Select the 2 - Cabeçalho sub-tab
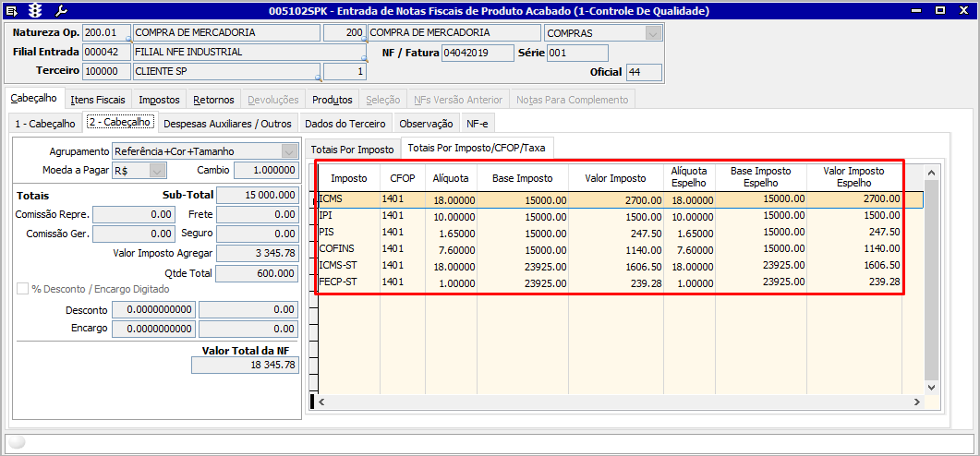The width and height of the screenshot is (980, 456). pyautogui.click(x=120, y=123)
